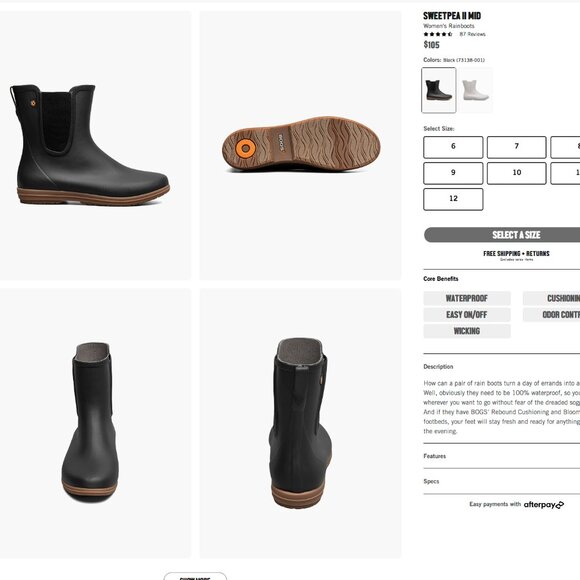Click the Waterproof benefit badge

pyautogui.click(x=467, y=298)
